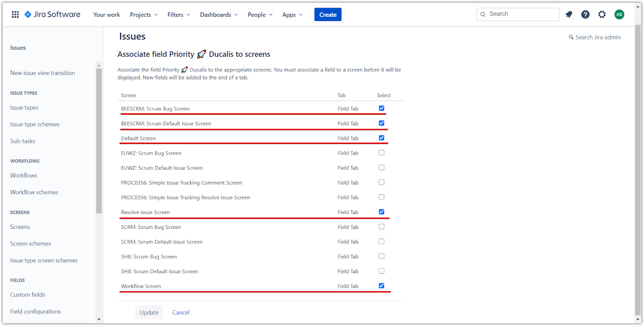Open Issue type screen schemes in sidebar
The height and width of the screenshot is (326, 644).
tap(44, 261)
